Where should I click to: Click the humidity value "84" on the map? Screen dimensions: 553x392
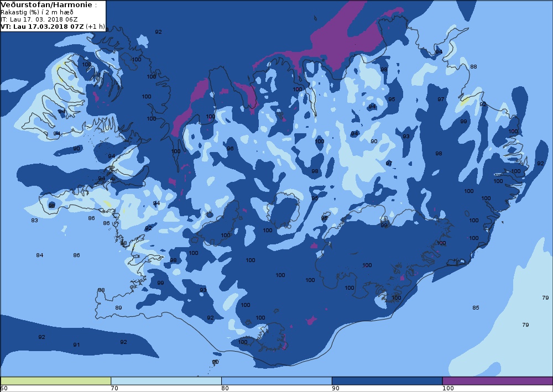[39, 255]
